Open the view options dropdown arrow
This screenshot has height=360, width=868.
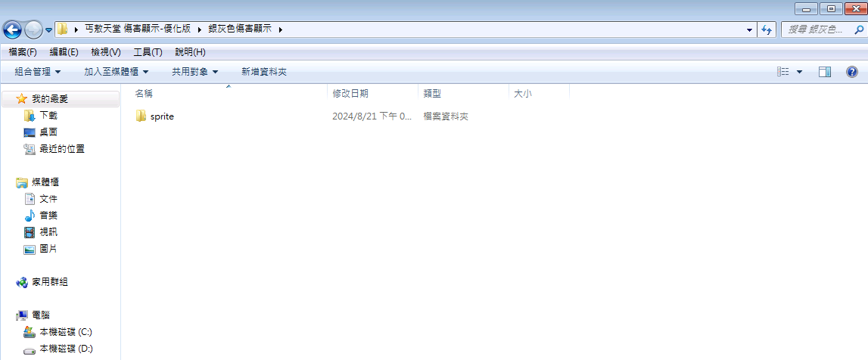tap(799, 72)
